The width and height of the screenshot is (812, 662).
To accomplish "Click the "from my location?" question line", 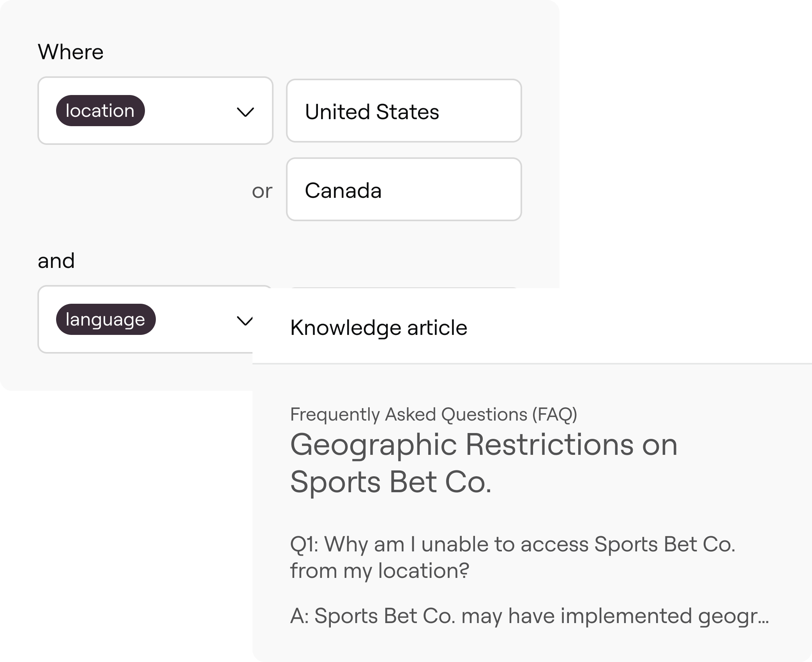I will pyautogui.click(x=380, y=570).
